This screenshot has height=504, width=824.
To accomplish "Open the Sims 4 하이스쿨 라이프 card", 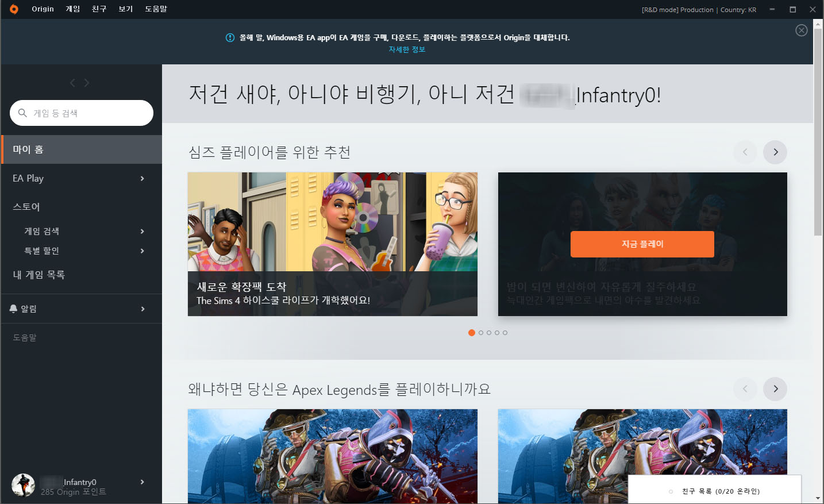I will click(x=333, y=244).
